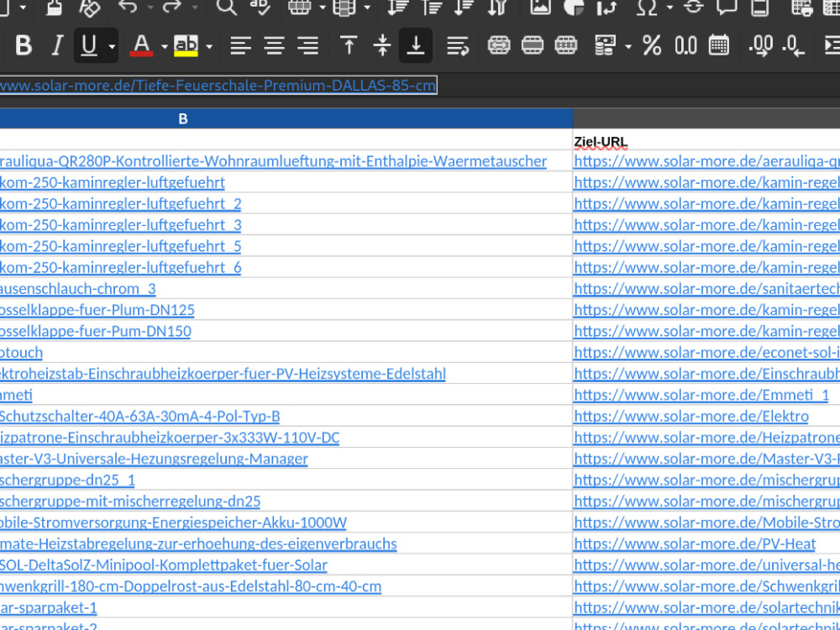Center cell text horizontally
The image size is (840, 630).
pyautogui.click(x=275, y=45)
